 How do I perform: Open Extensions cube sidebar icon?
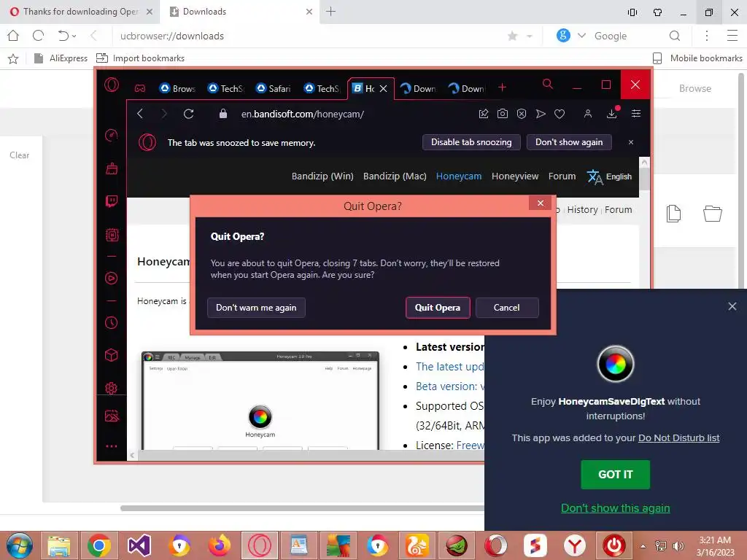(112, 355)
